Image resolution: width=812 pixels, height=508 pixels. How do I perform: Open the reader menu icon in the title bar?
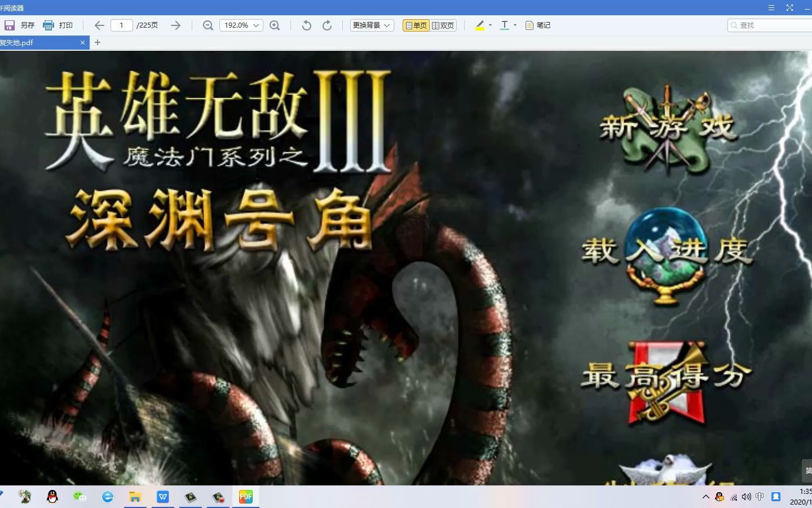tap(771, 7)
